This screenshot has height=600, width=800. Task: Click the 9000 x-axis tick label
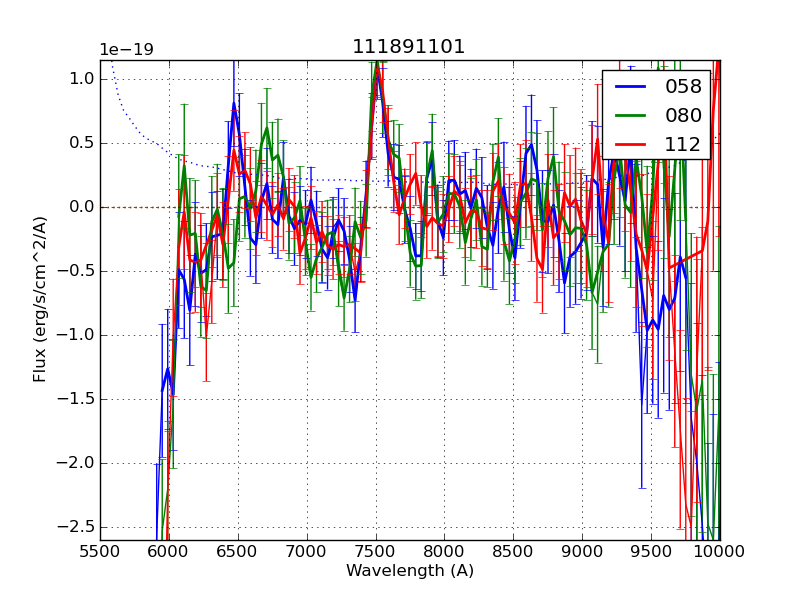(583, 551)
